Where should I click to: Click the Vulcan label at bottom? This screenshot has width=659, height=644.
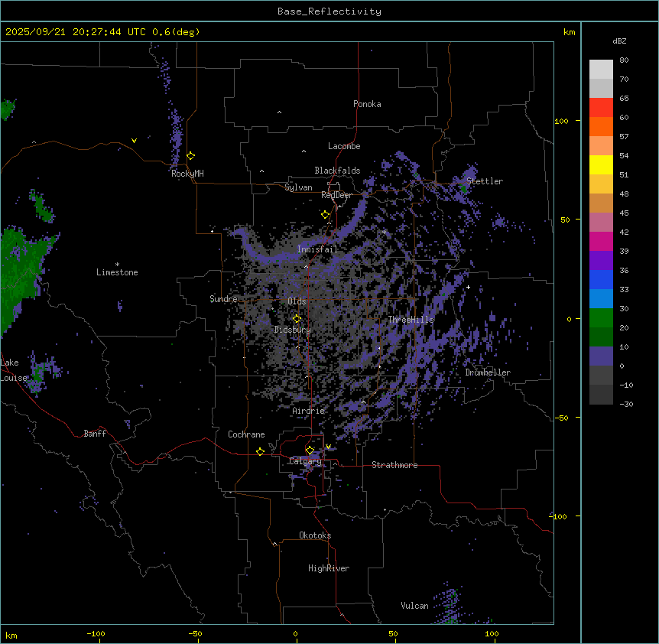(414, 606)
